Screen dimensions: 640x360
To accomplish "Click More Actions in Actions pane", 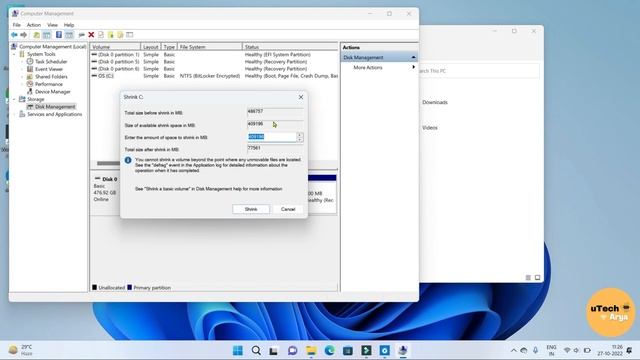I will tap(368, 67).
